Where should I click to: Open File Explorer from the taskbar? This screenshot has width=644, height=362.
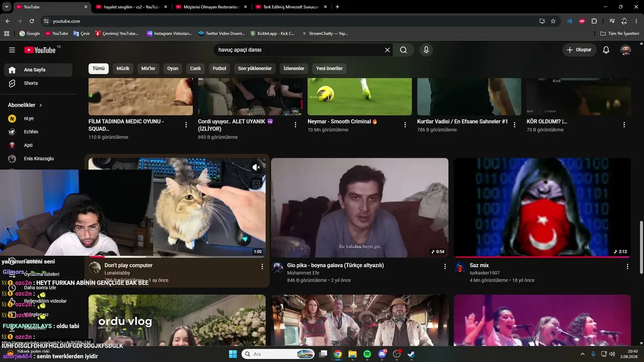(352, 354)
